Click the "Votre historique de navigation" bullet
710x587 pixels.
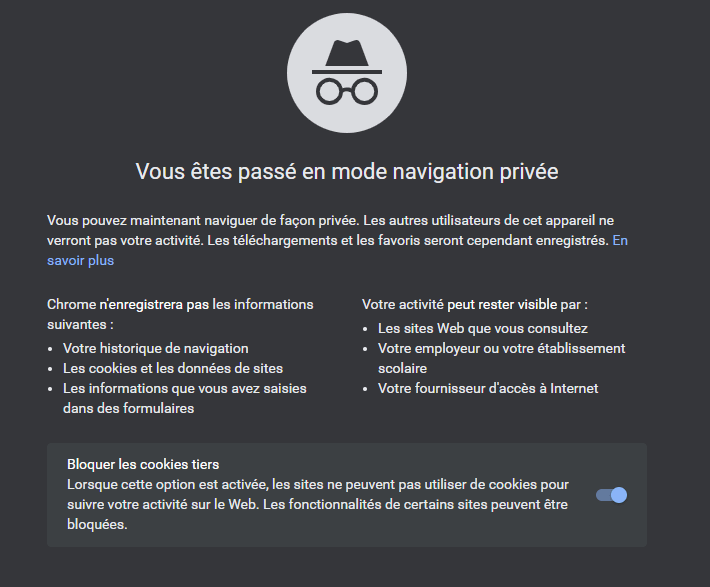pos(156,348)
